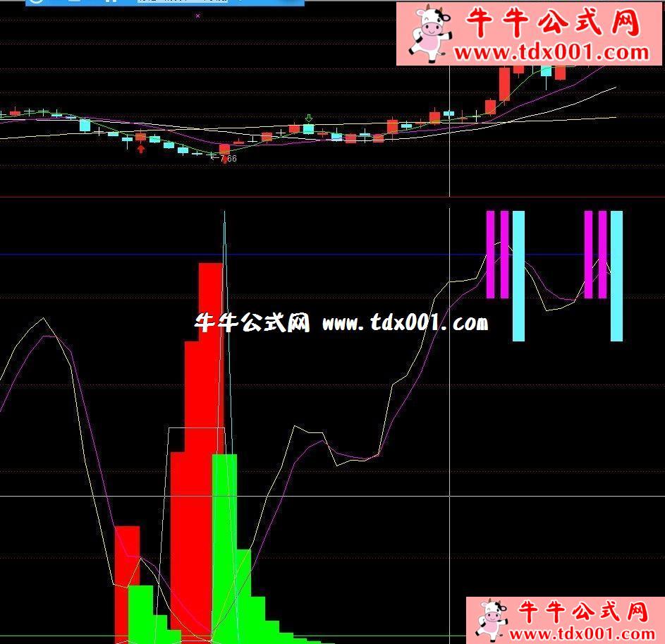665x644 pixels.
Task: Click the red up-arrow buy marker
Action: click(x=141, y=148)
